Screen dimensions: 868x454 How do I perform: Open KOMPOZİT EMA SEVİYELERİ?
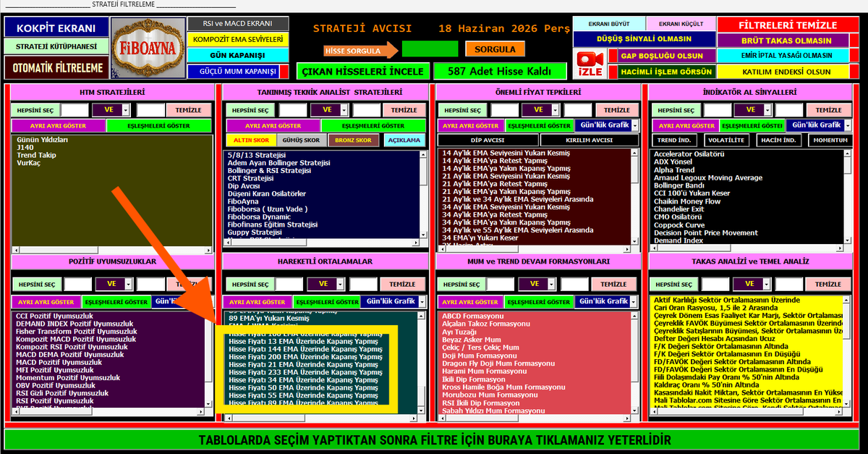pyautogui.click(x=238, y=40)
